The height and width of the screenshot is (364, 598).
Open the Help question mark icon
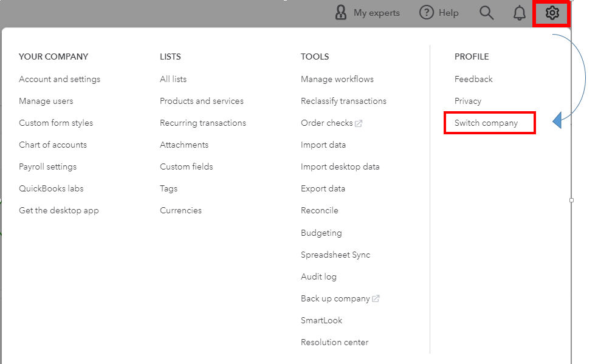click(427, 13)
